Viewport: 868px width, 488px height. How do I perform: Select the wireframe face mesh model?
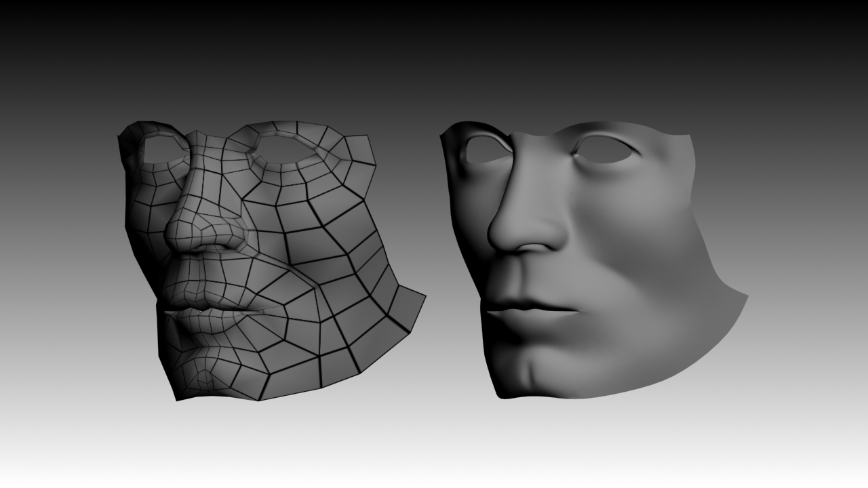tap(271, 261)
